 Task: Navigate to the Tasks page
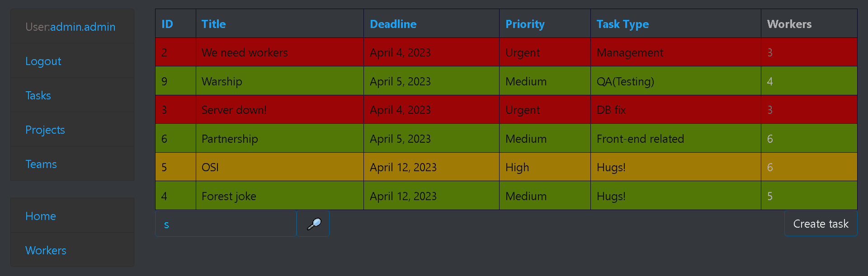pyautogui.click(x=38, y=95)
